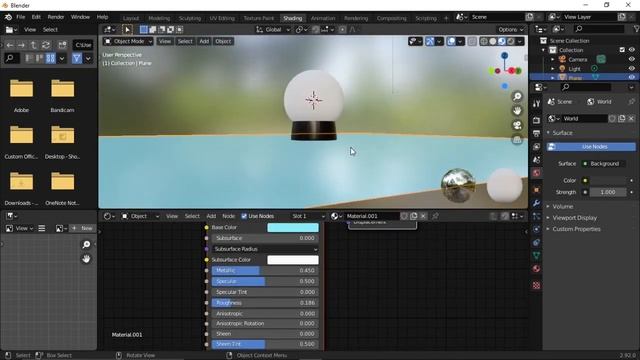Toggle viewport gizmos display button
640x360 pixels.
pos(430,41)
